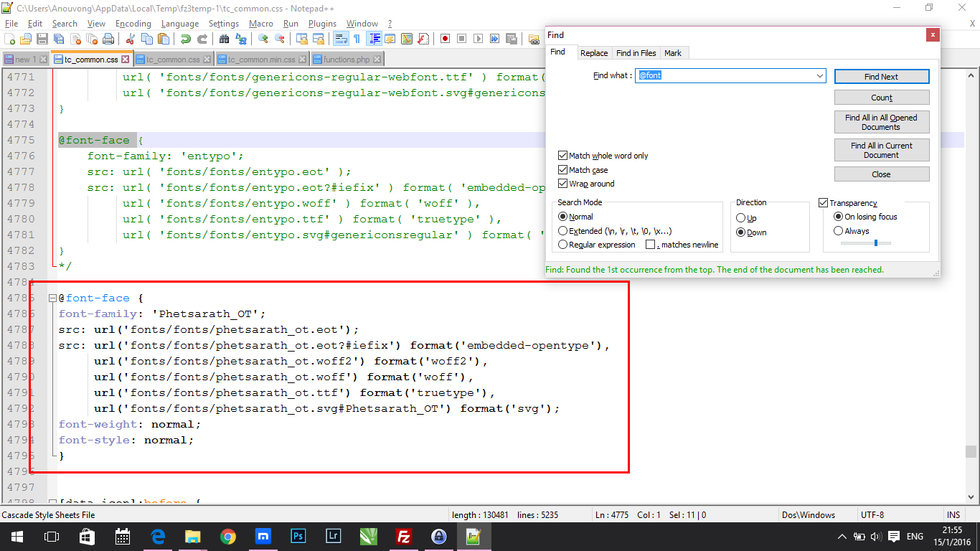Open the Encoding menu
The image size is (980, 551).
(133, 24)
